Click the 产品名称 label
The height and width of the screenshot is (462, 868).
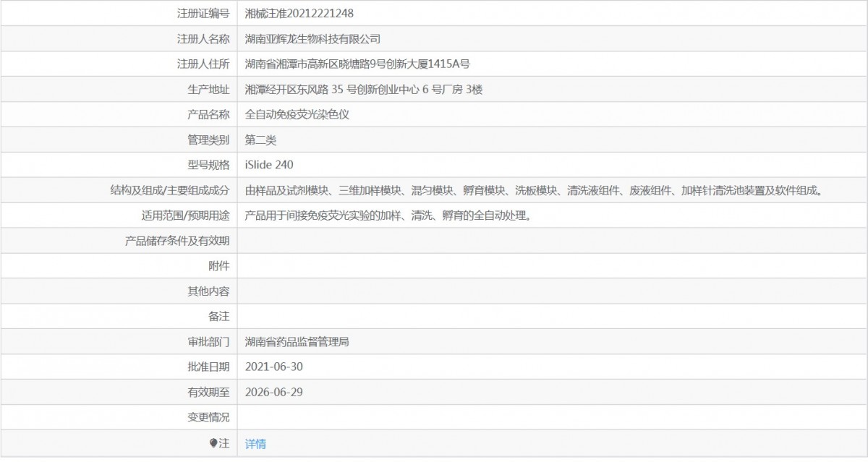point(208,114)
